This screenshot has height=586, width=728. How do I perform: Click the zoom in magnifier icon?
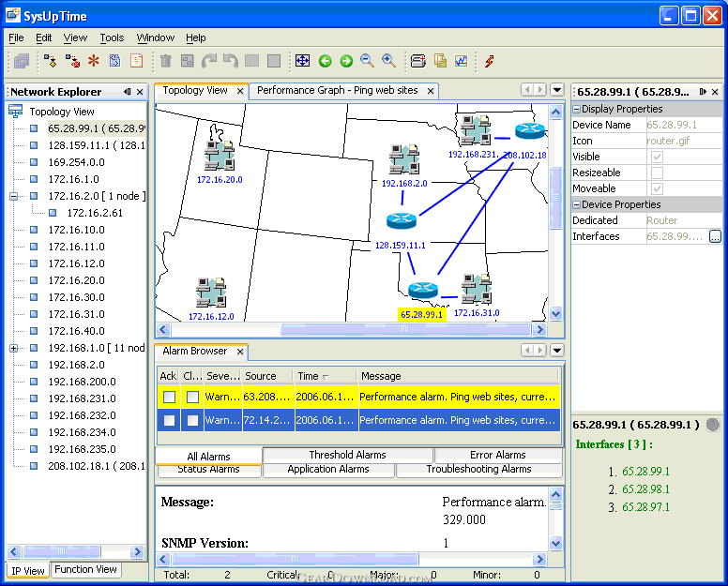point(388,61)
